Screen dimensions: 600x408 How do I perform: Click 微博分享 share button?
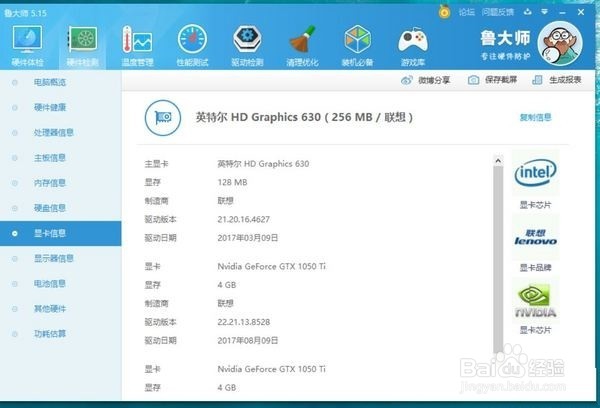click(x=425, y=80)
